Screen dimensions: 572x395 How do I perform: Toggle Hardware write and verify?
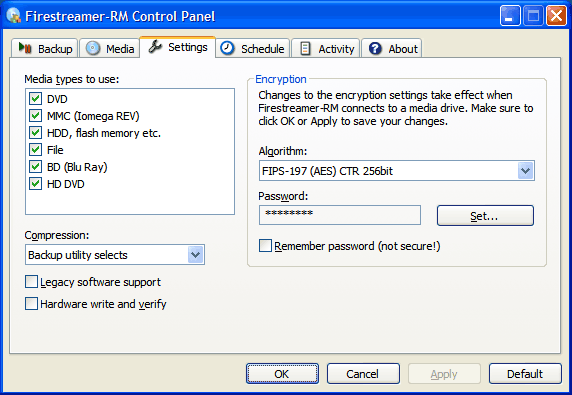click(x=31, y=303)
